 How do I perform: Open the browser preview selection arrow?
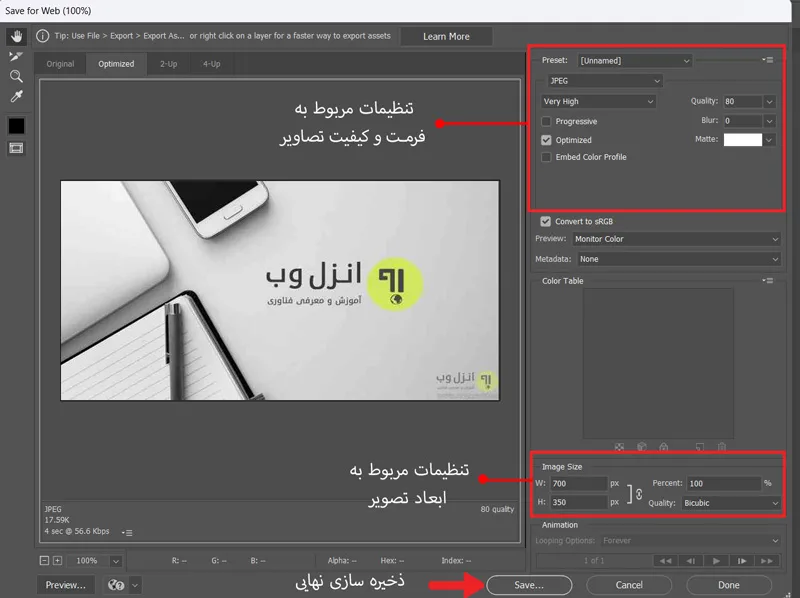(x=135, y=585)
